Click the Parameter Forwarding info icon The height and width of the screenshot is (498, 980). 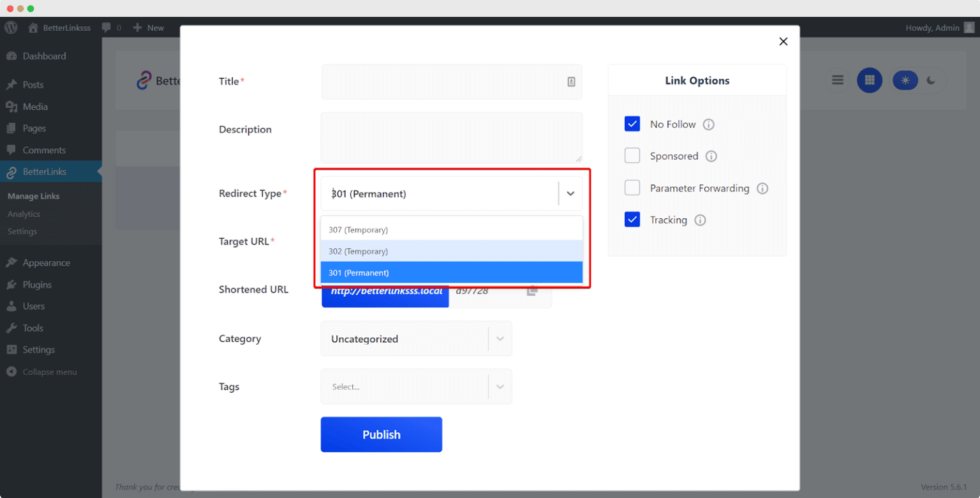[762, 188]
